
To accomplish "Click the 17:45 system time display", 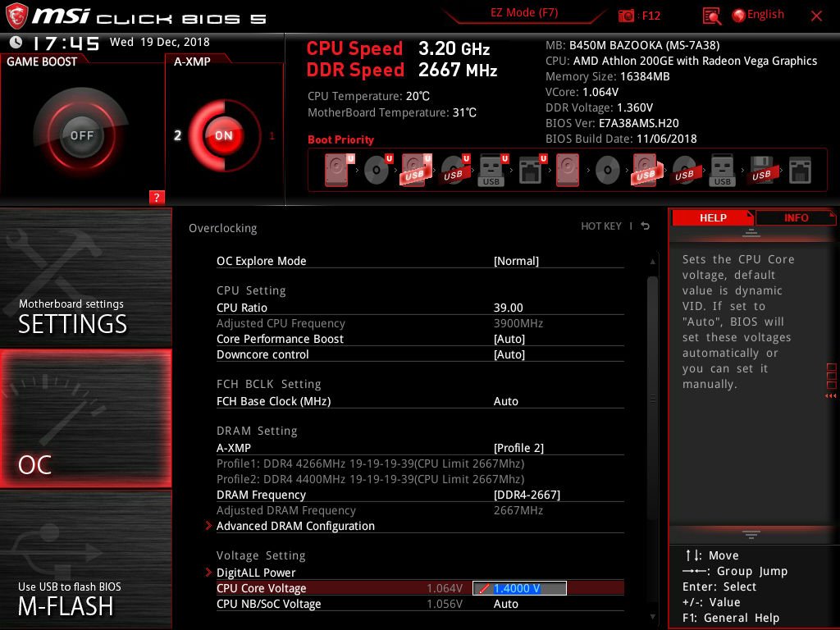I will click(x=66, y=43).
